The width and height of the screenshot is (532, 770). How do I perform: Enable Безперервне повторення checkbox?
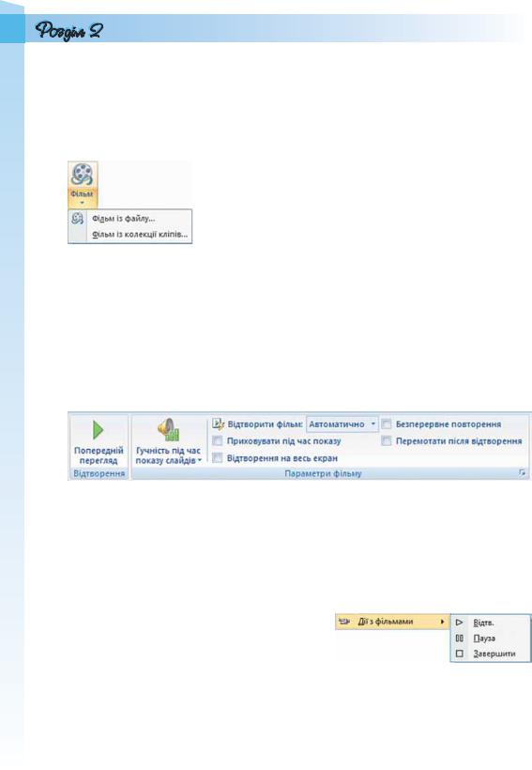387,423
